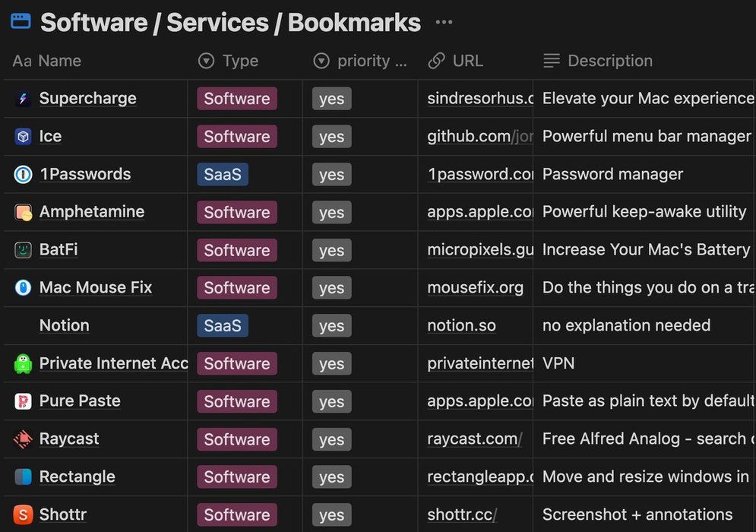Open the Shottr page

tap(62, 515)
